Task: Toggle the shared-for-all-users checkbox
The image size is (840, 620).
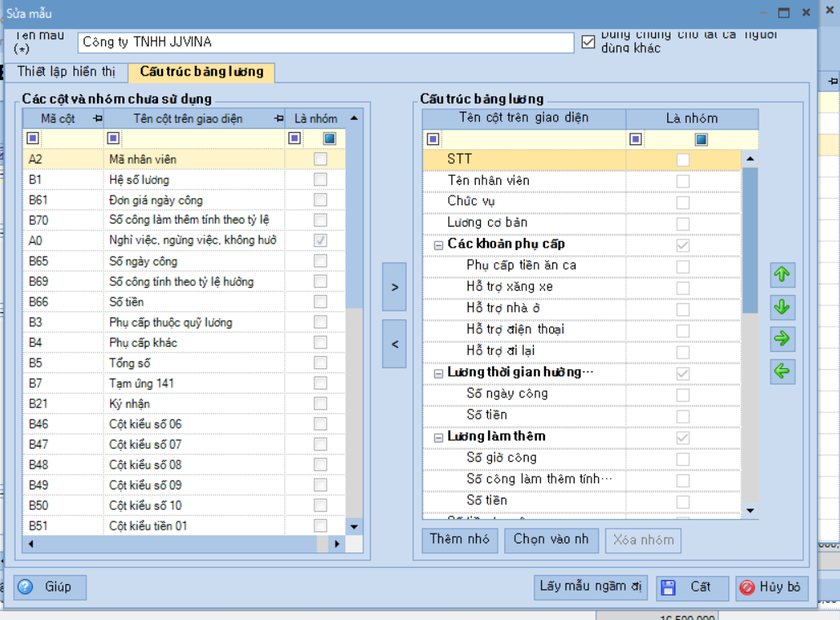Action: tap(588, 42)
